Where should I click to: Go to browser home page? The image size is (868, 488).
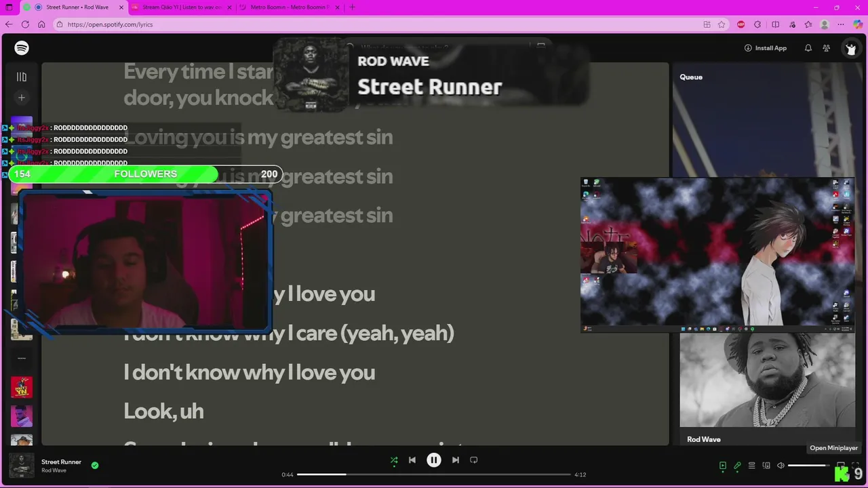[x=41, y=24]
